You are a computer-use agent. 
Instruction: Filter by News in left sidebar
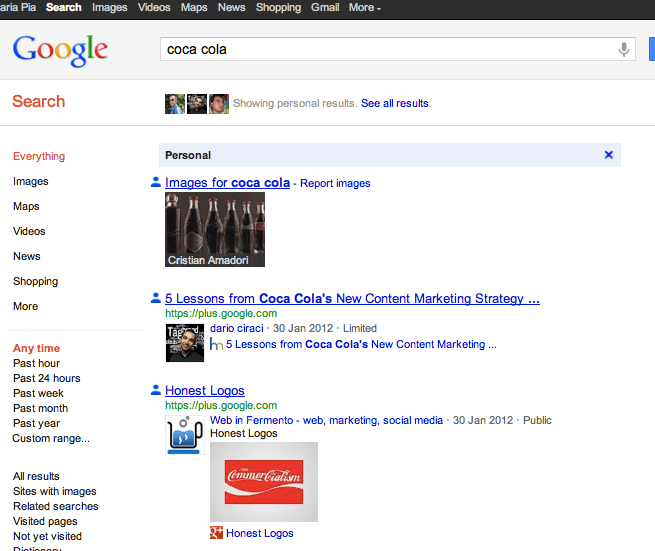pyautogui.click(x=26, y=256)
